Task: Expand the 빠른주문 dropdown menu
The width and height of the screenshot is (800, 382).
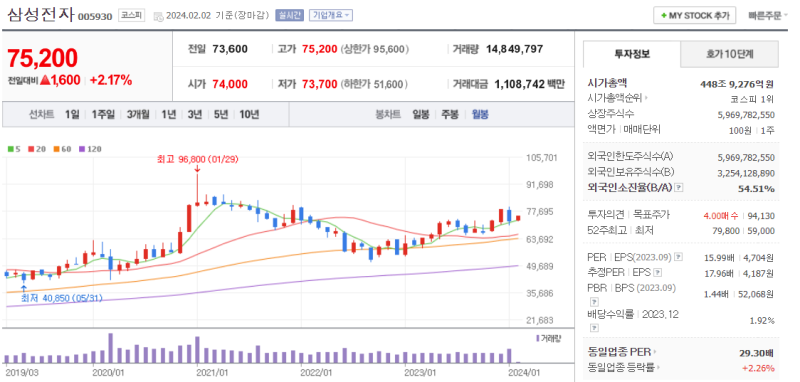Action: click(768, 16)
